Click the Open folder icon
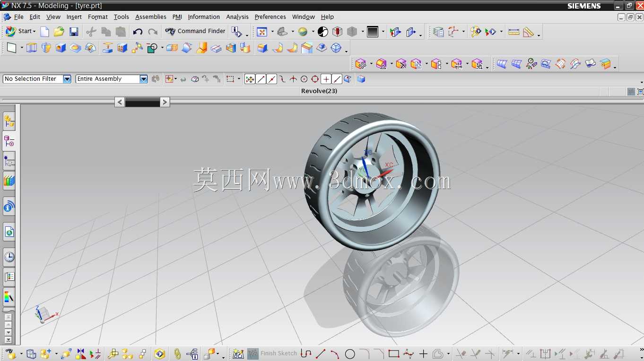The height and width of the screenshot is (361, 644). (x=59, y=32)
